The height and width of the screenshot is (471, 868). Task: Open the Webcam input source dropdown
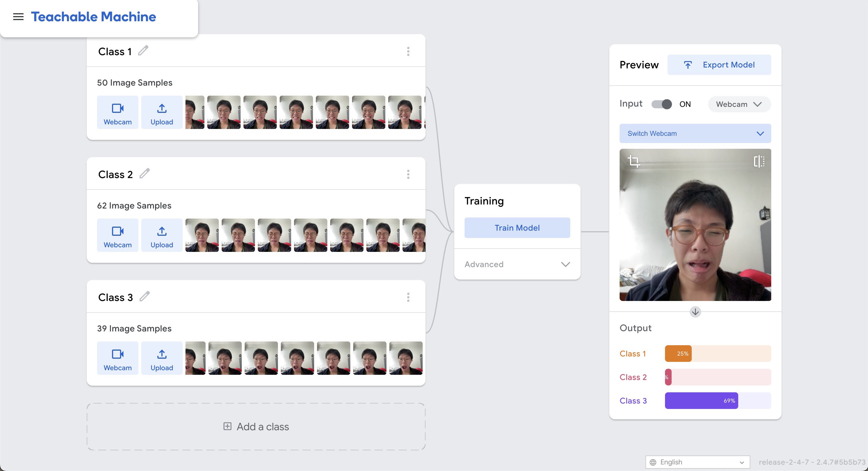[x=739, y=104]
